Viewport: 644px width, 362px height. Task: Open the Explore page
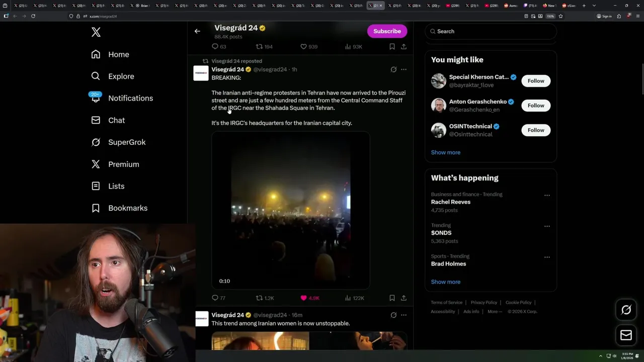point(112,76)
